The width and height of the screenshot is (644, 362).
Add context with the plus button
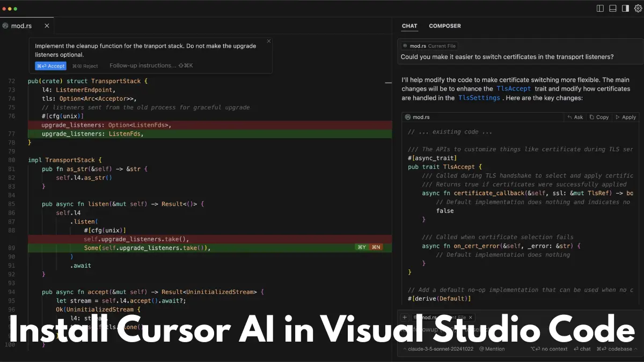405,317
